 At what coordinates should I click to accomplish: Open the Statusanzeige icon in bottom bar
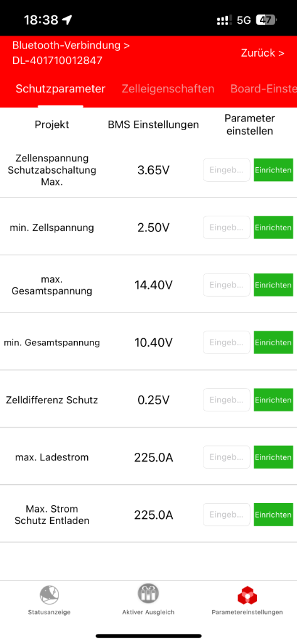(x=49, y=595)
